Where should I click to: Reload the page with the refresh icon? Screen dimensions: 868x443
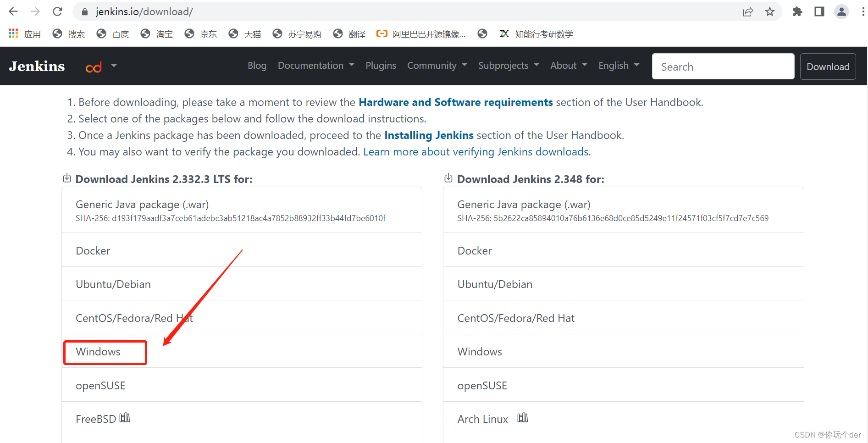pyautogui.click(x=57, y=11)
